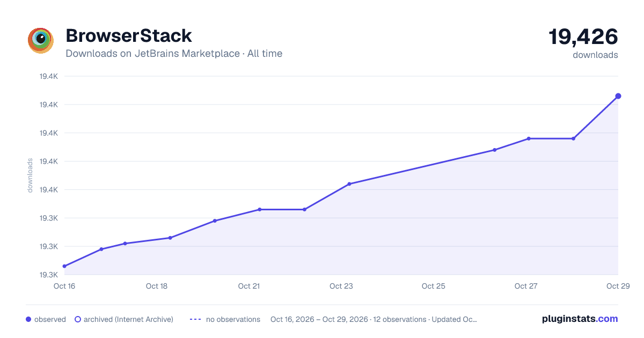Select the data point above Oct 21

tap(259, 209)
